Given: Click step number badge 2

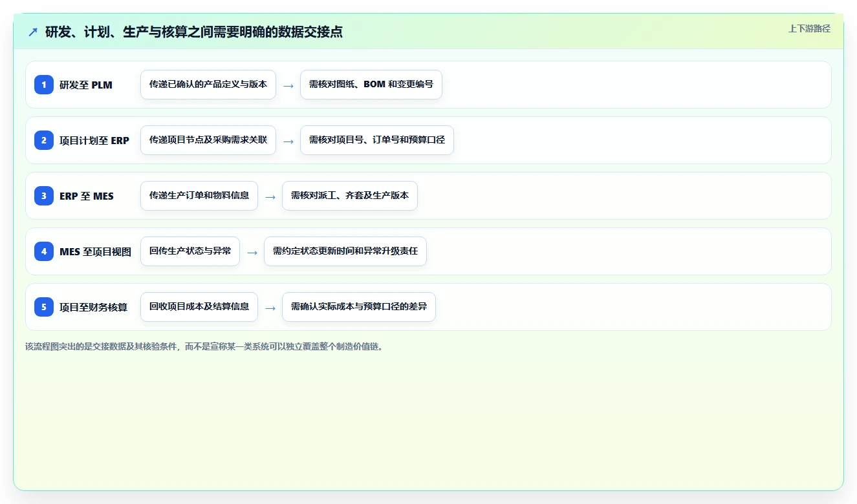Looking at the screenshot, I should [44, 140].
